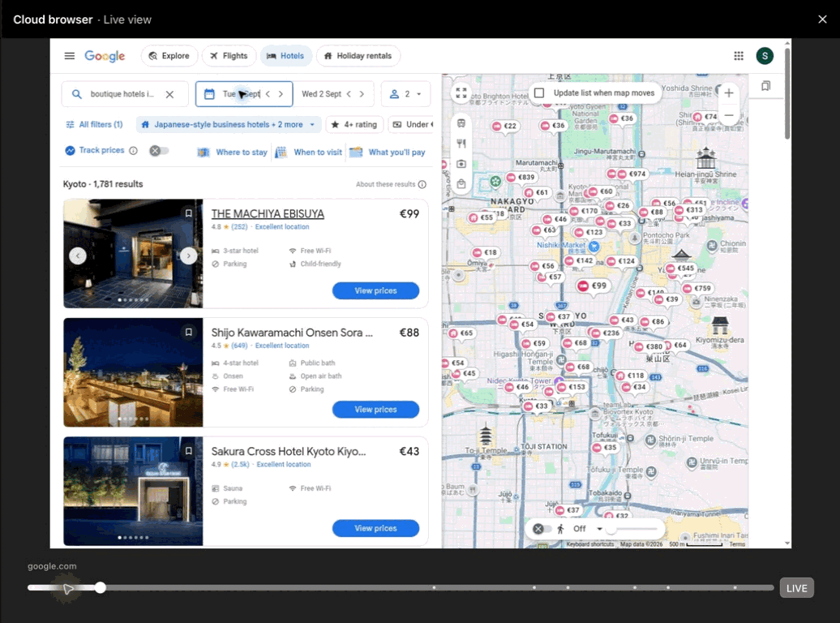Click the Google logo
The width and height of the screenshot is (840, 623).
pos(105,56)
